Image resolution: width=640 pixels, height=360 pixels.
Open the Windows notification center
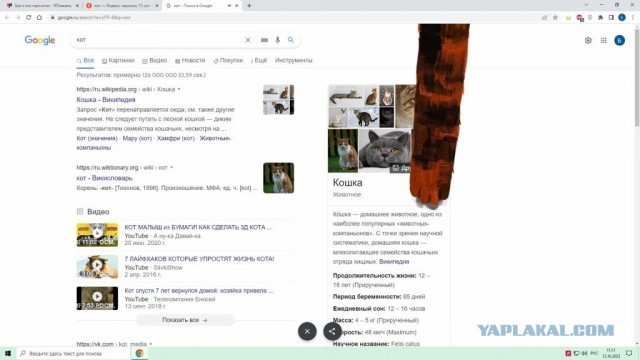tap(629, 353)
